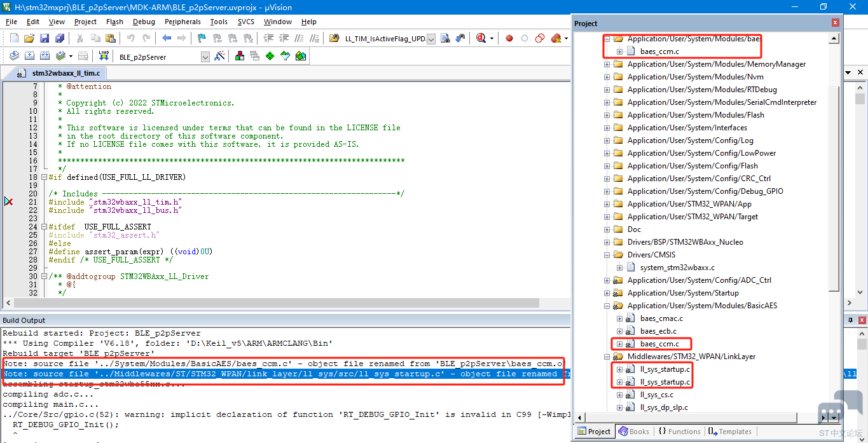Viewport: 868px width, 443px height.
Task: Select the highlighted ll_sys_startup.c note line
Action: [x=286, y=374]
